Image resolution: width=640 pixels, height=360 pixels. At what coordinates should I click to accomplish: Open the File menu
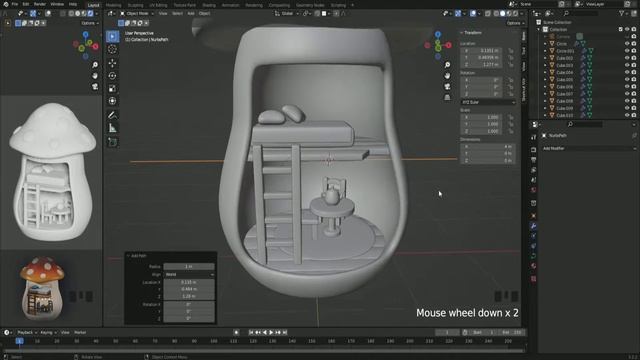point(15,4)
